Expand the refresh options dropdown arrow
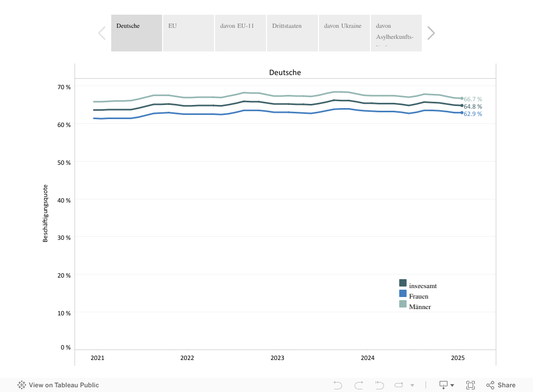The image size is (533, 392). [412, 385]
